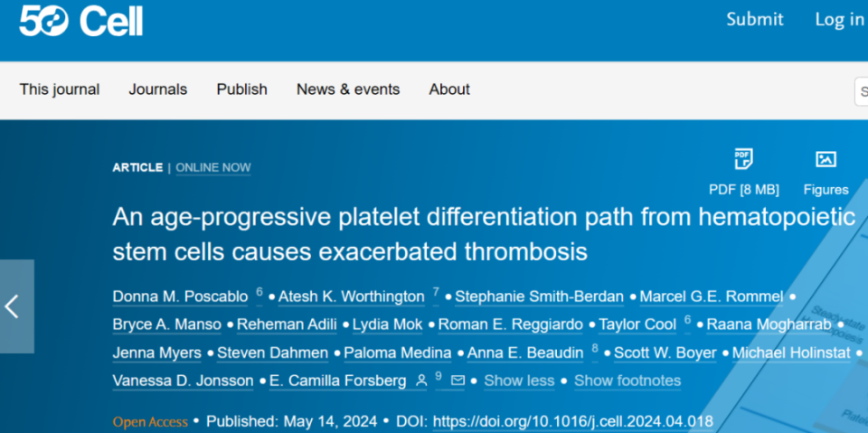Open the Journals menu
This screenshot has height=433, width=868.
pos(157,89)
